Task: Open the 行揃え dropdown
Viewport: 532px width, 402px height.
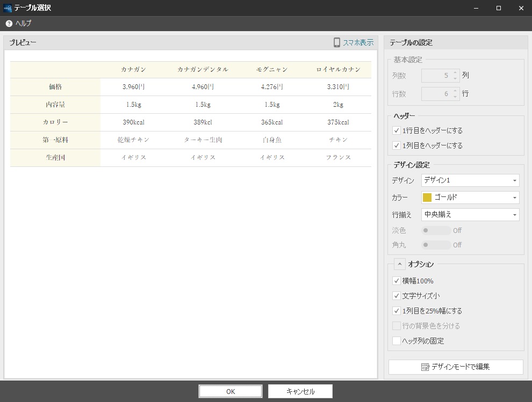Action: point(470,215)
